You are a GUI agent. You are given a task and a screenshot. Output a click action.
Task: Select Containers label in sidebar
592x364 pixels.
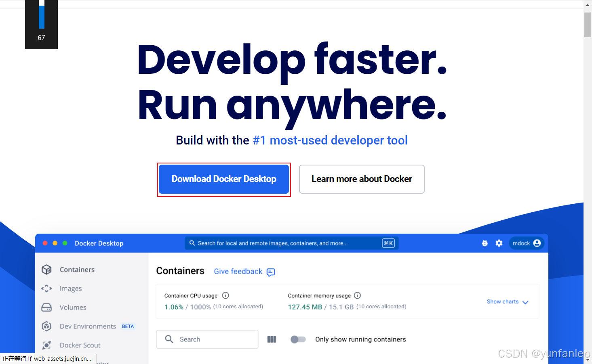coord(77,270)
